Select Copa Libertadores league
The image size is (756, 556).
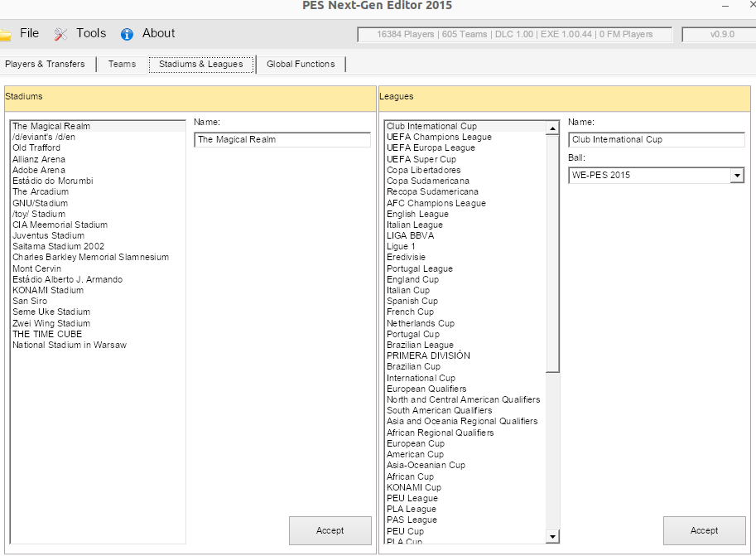click(465, 170)
